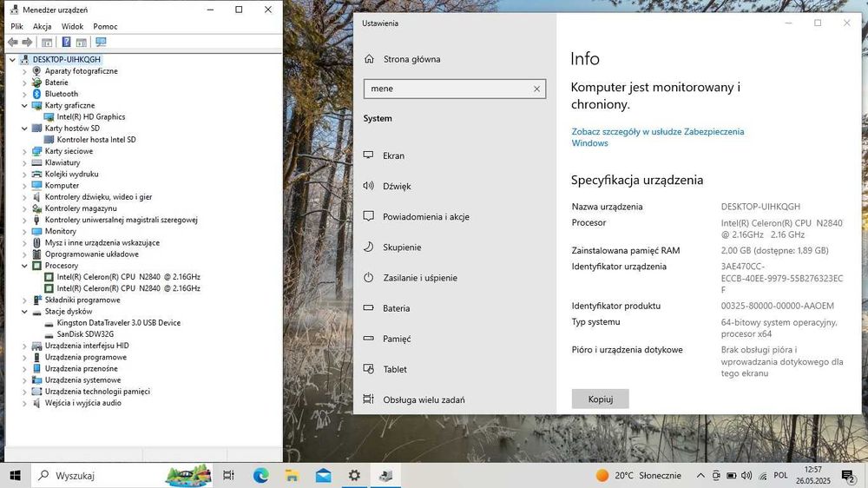Collapse the DESKTOP-UIHKQGH root node
This screenshot has width=868, height=488.
point(13,60)
